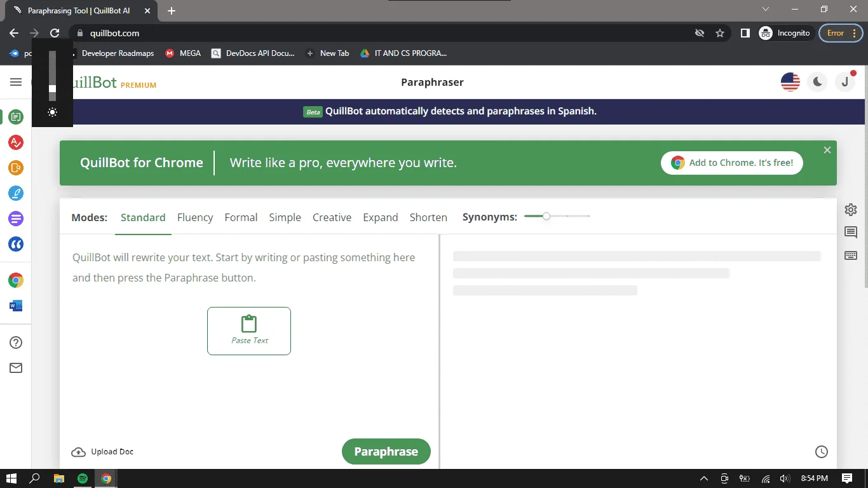Open the Paraphraser tool in sidebar
The image size is (868, 488).
click(16, 117)
